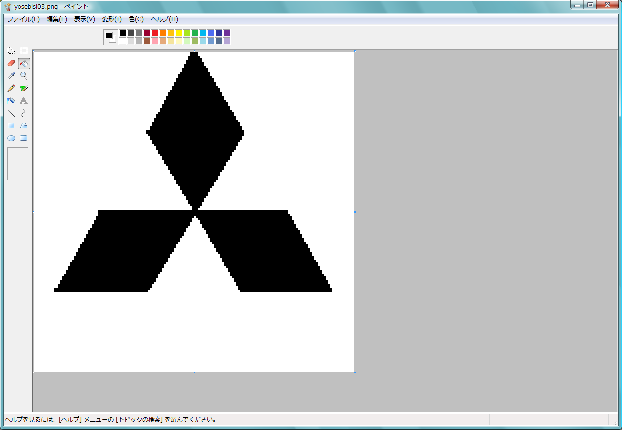Pick the slate blue-gray swatch

219,40
